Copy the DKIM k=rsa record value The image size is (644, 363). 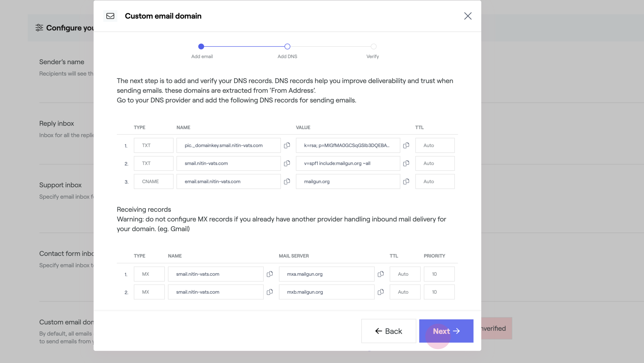pos(406,145)
